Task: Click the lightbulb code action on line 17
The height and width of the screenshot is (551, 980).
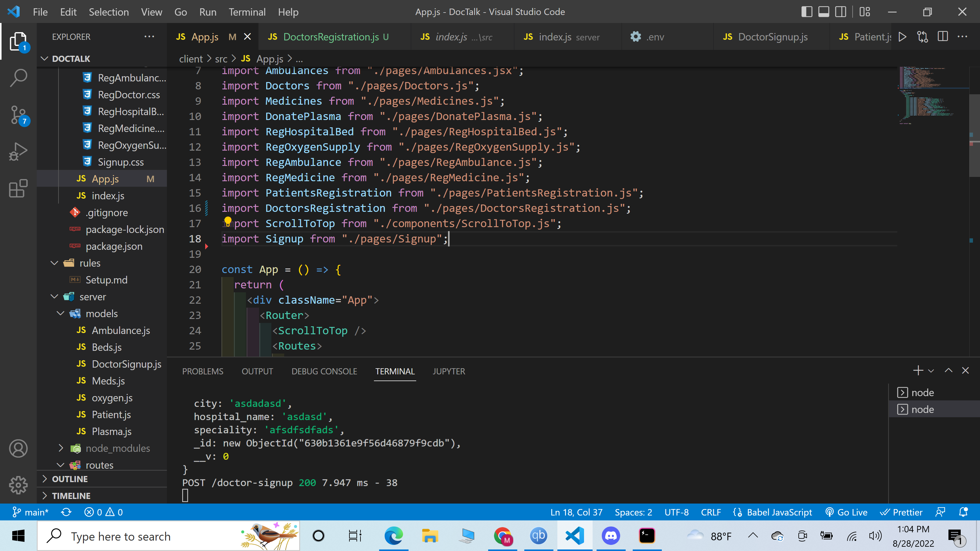Action: pyautogui.click(x=228, y=221)
